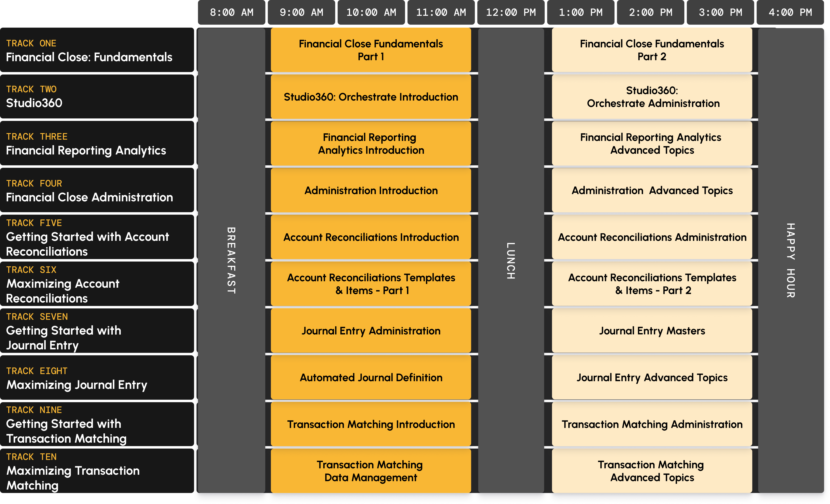The height and width of the screenshot is (504, 830).
Task: Open the Transaction Matching Data Management session
Action: pos(370,471)
